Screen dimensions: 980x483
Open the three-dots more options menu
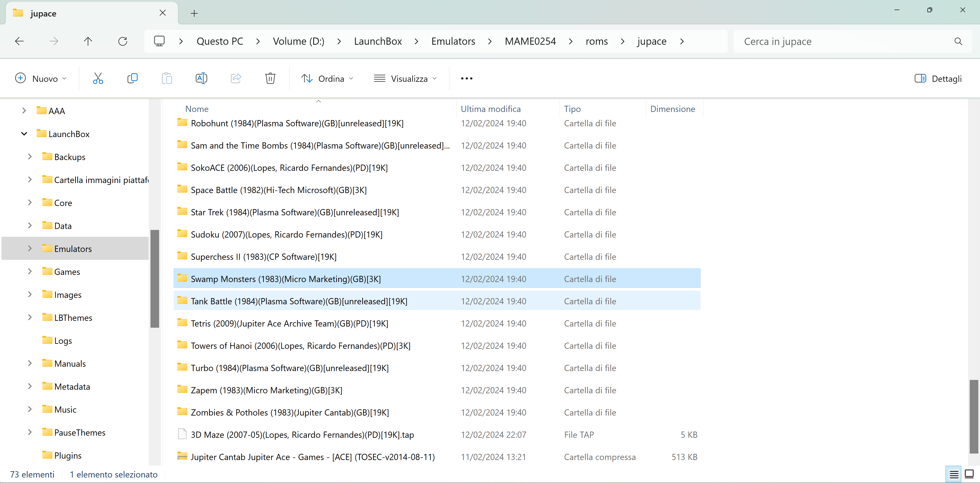pos(466,78)
